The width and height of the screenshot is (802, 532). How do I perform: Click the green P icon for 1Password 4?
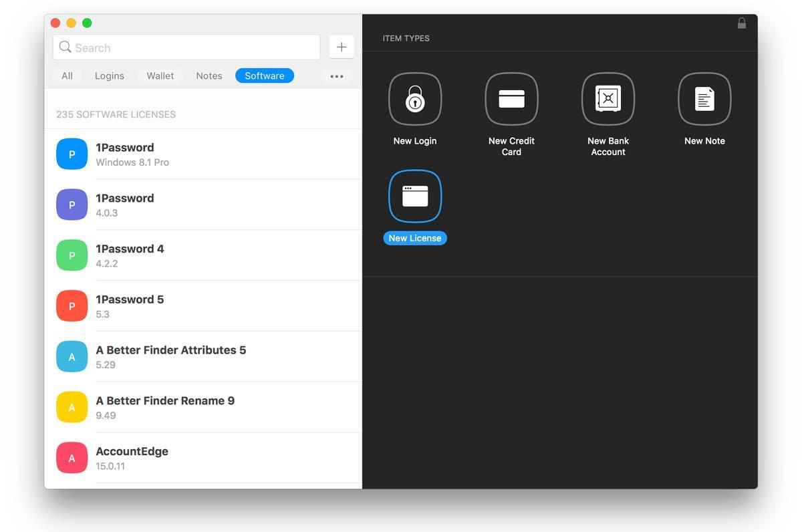point(72,255)
